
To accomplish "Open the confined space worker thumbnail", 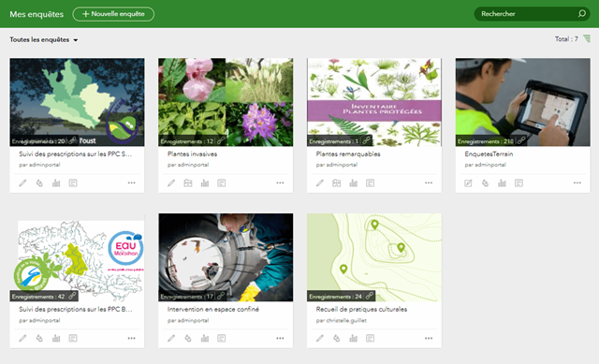I will tap(226, 257).
